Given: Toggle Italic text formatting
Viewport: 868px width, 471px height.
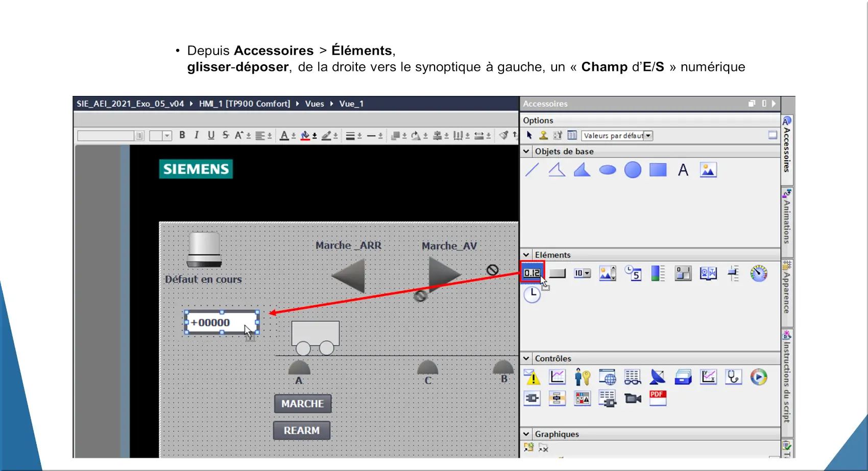Looking at the screenshot, I should tap(197, 135).
